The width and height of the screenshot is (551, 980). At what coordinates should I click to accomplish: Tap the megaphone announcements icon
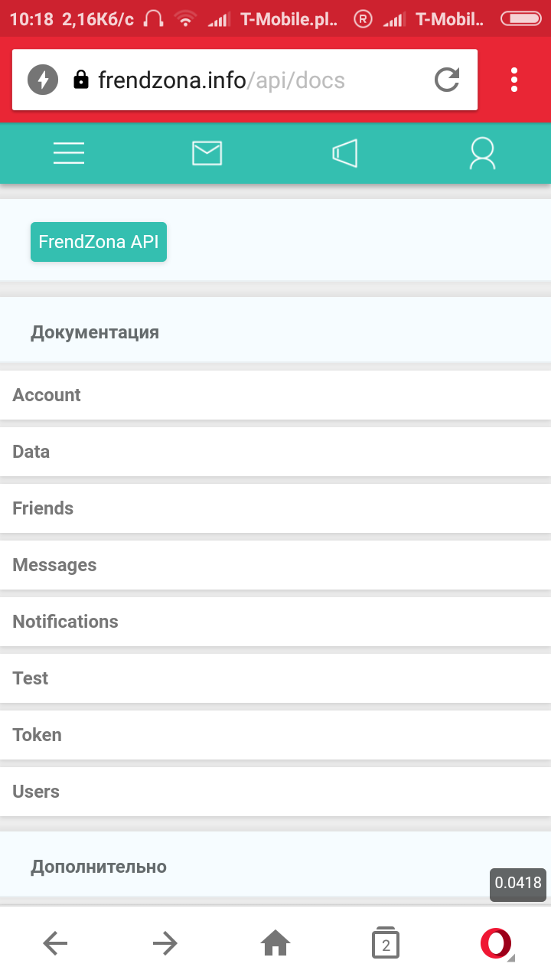345,153
